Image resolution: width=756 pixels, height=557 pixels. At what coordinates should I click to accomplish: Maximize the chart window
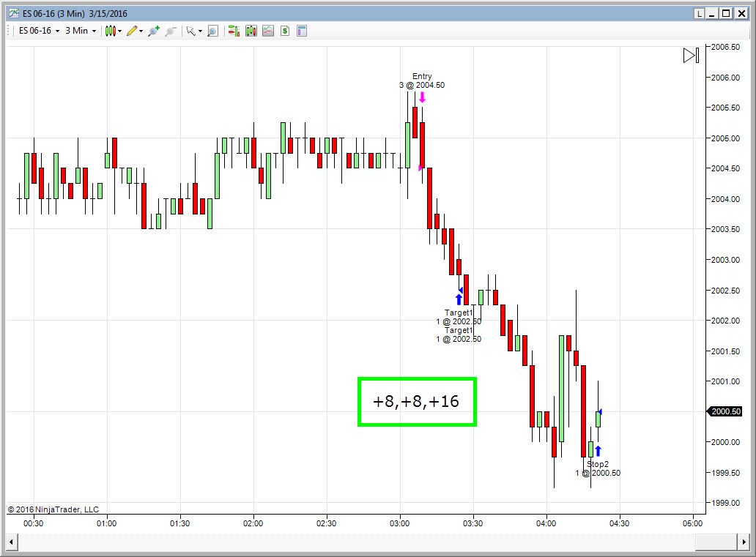click(x=726, y=13)
